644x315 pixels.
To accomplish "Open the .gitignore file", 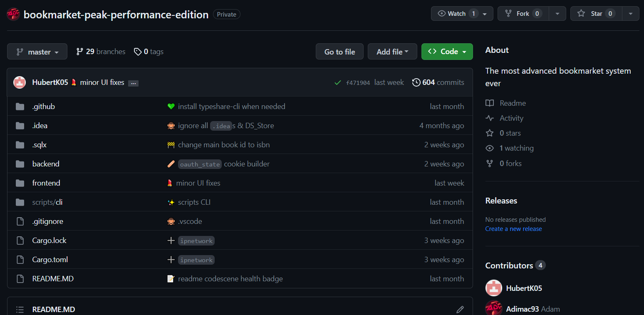I will (x=48, y=221).
